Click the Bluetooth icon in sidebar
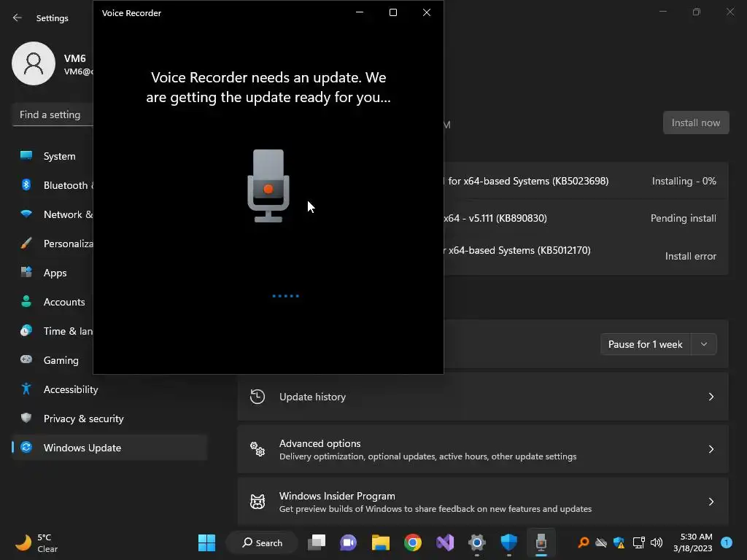Image resolution: width=747 pixels, height=560 pixels. 26,184
